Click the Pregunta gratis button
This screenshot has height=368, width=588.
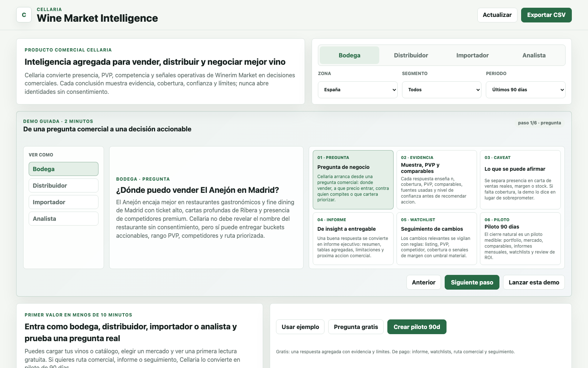point(356,327)
